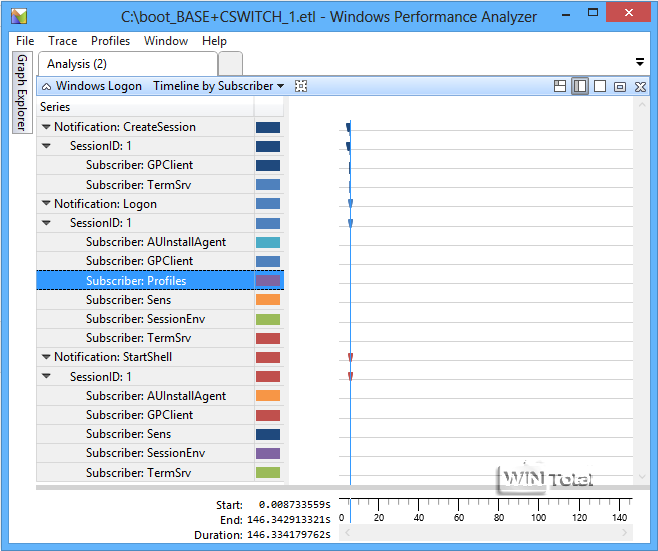Click the tab list dropdown arrow
The height and width of the screenshot is (551, 658).
point(640,62)
